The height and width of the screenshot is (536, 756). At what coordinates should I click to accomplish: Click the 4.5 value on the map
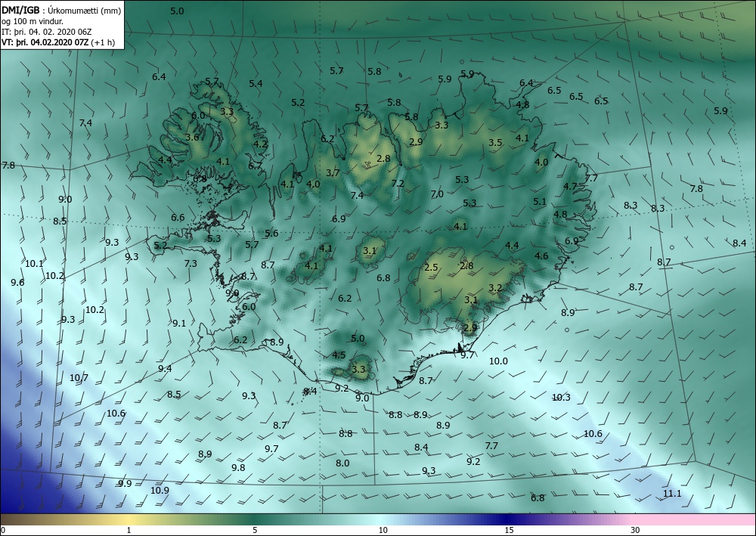tap(339, 355)
